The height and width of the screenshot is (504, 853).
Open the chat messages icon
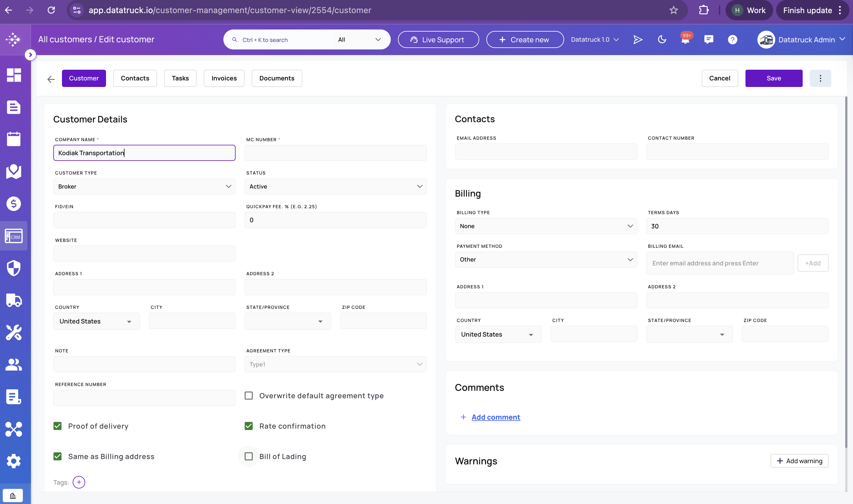709,40
